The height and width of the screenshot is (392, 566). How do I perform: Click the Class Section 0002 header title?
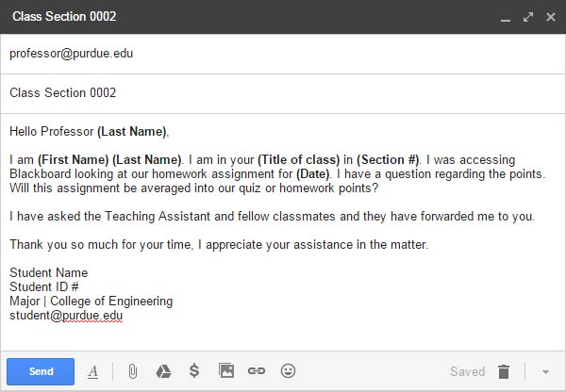[64, 17]
